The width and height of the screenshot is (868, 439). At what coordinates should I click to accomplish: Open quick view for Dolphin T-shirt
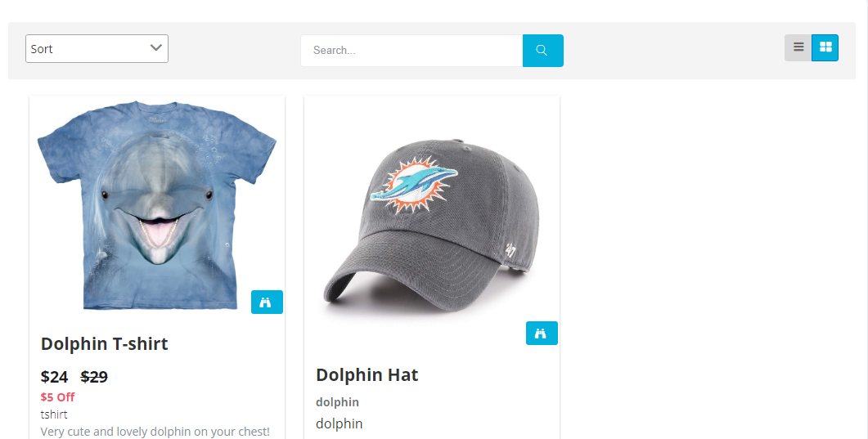tap(267, 302)
